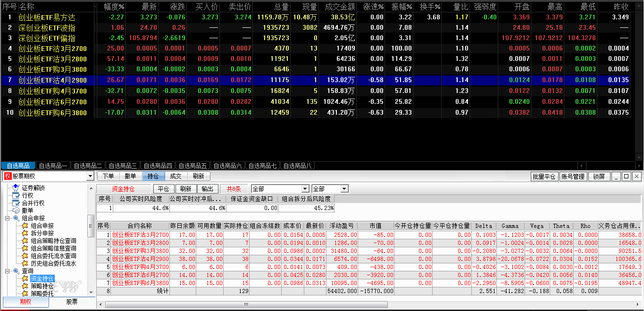The image size is (644, 311).
Task: Select the child 组合申报 item under 组合申报 node
Action: click(42, 226)
